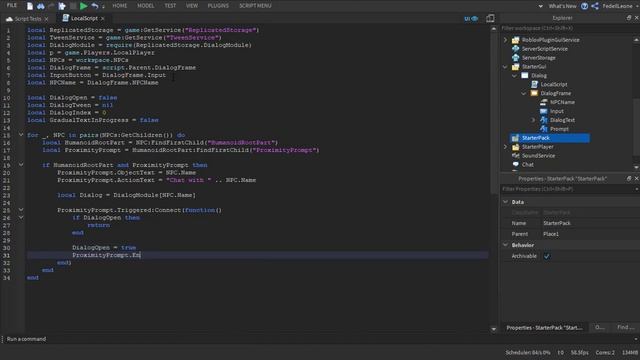Collapse the Data properties section

click(x=506, y=202)
